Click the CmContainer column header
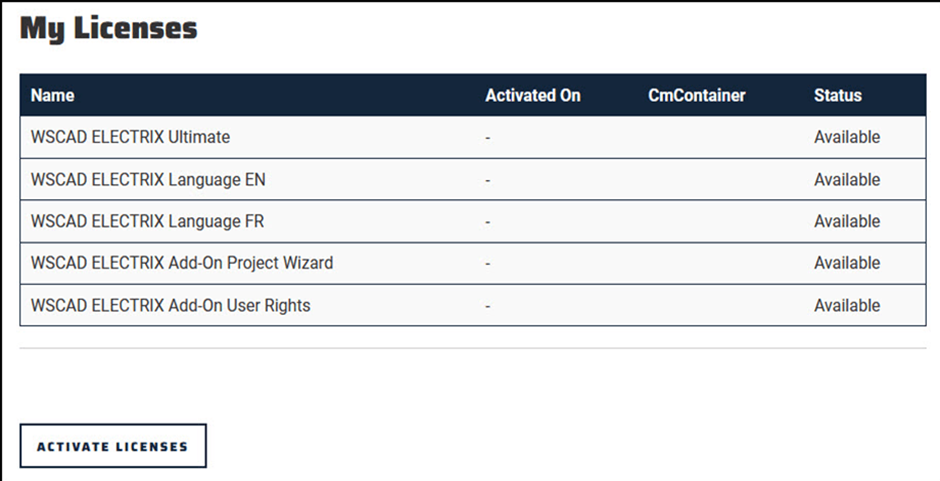Viewport: 940px width, 481px height. [697, 95]
